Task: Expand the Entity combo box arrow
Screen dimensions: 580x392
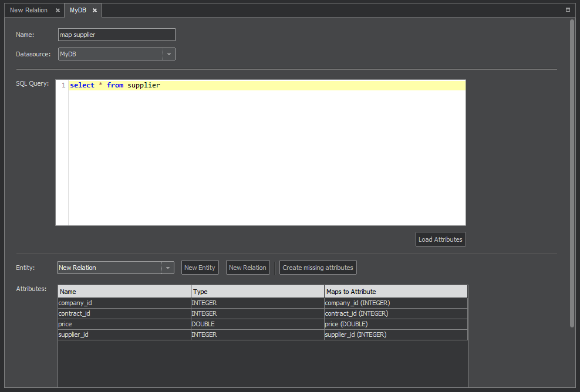Action: coord(167,268)
